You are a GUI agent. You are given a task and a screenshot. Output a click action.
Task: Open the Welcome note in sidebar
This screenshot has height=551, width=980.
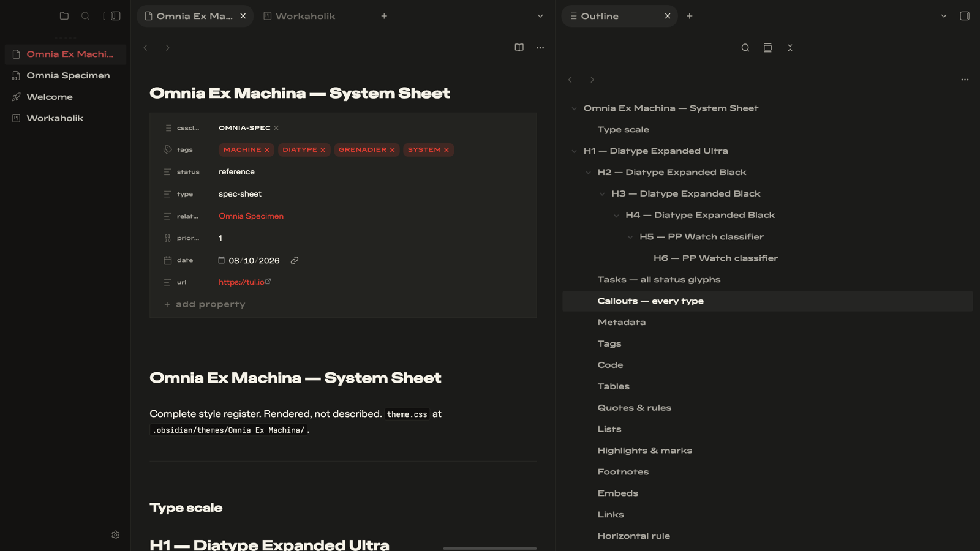(x=66, y=97)
